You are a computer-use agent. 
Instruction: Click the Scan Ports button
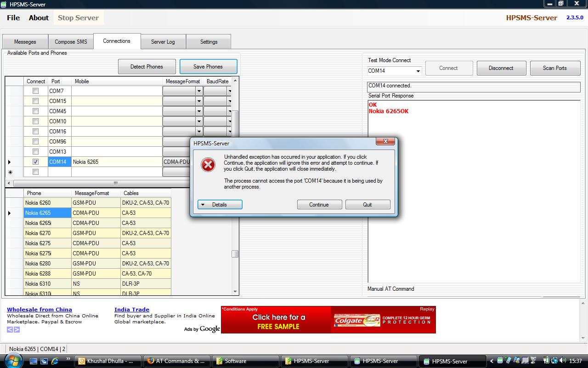tap(555, 68)
